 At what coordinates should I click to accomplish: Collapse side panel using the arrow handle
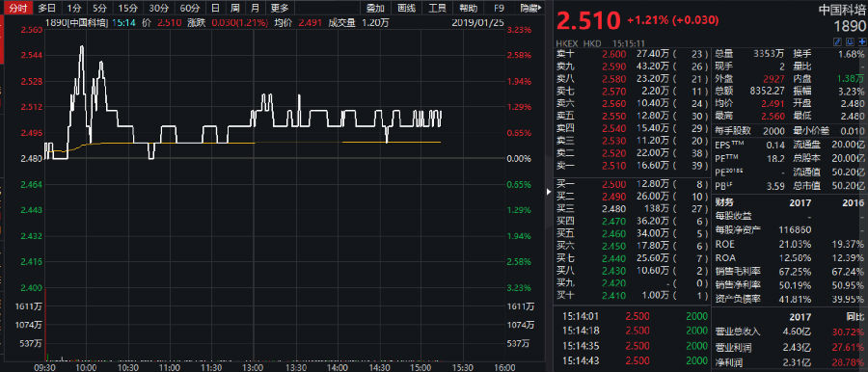tap(549, 192)
